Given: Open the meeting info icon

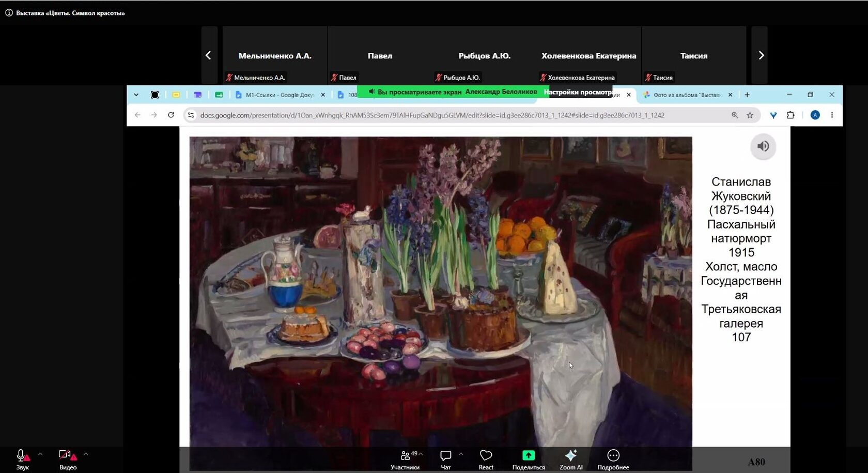Looking at the screenshot, I should point(9,13).
